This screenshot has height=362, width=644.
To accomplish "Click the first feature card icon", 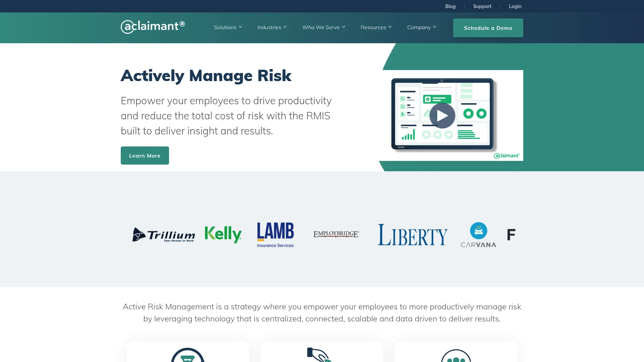I will pos(188,355).
